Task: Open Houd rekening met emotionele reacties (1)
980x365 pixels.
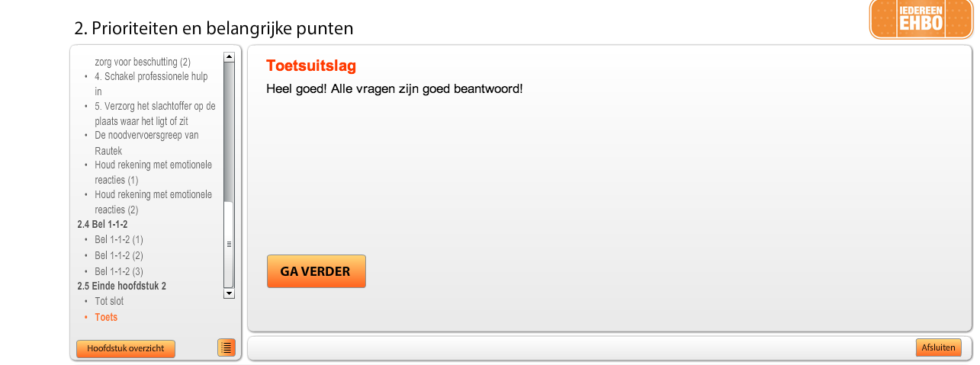Action: pos(153,172)
